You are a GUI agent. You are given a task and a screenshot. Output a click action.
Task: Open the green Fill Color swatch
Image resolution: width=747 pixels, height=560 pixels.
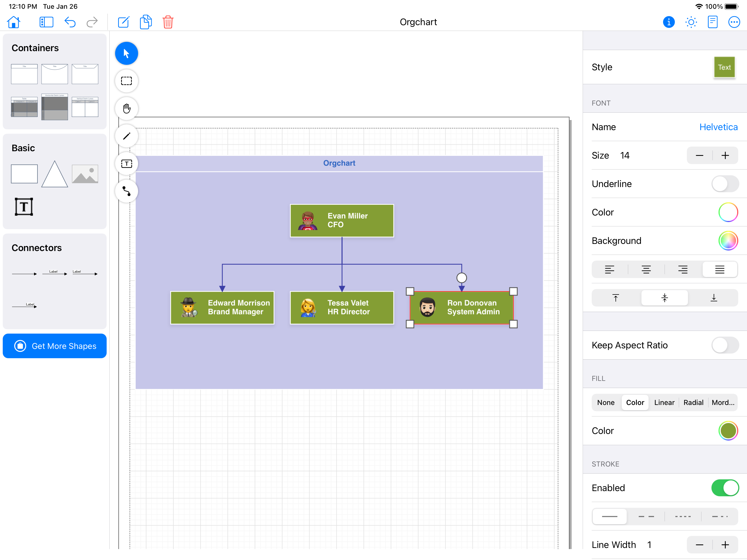(728, 431)
